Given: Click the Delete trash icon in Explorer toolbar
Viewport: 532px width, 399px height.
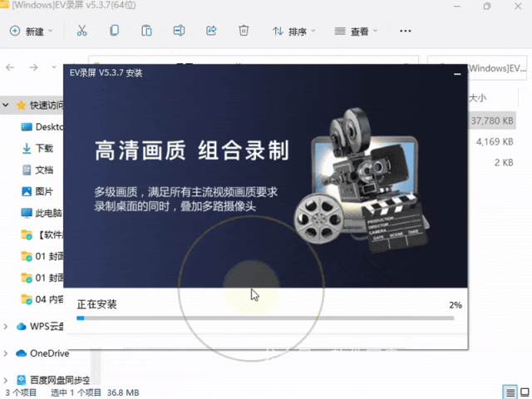Looking at the screenshot, I should (244, 31).
